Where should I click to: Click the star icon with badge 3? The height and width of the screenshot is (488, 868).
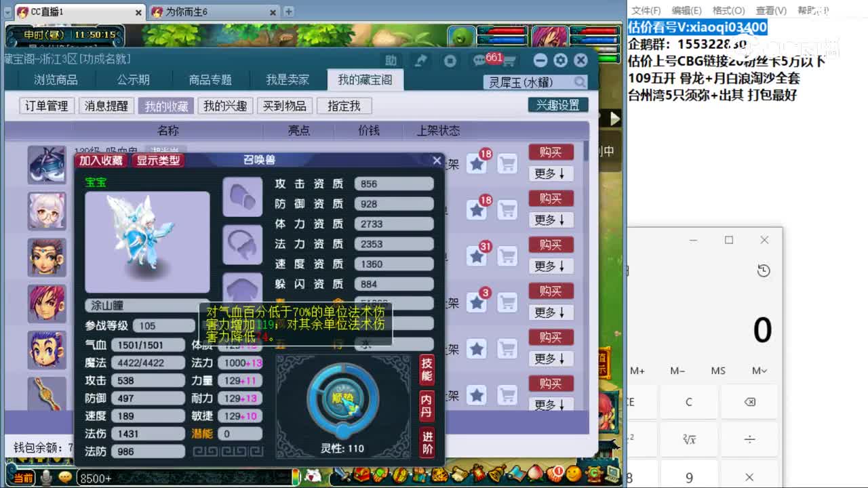(x=477, y=302)
